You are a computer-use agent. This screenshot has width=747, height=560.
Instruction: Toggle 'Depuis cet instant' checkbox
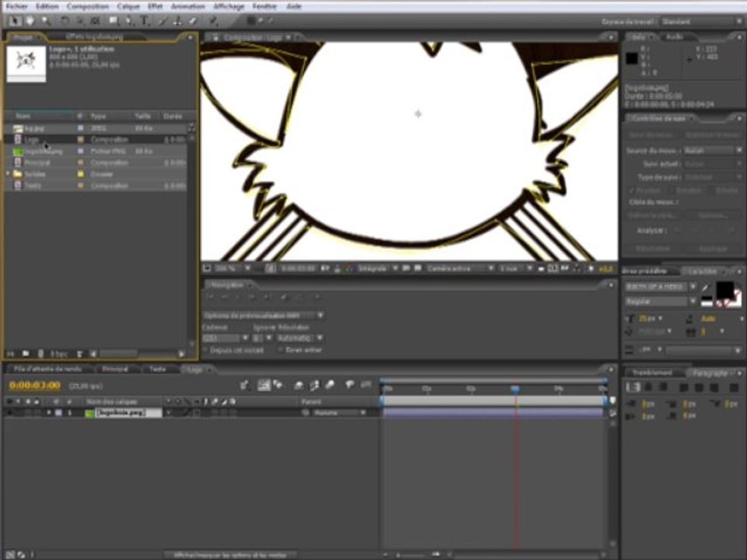coord(206,350)
